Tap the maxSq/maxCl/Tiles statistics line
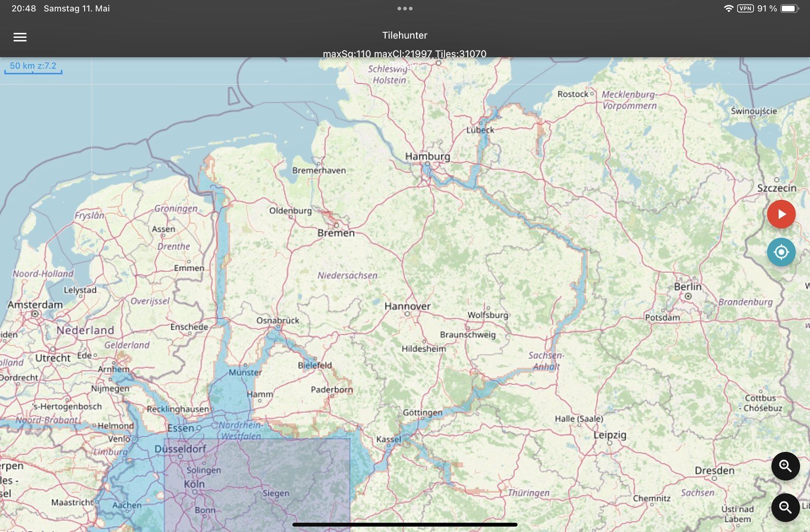The height and width of the screenshot is (532, 810). point(404,54)
